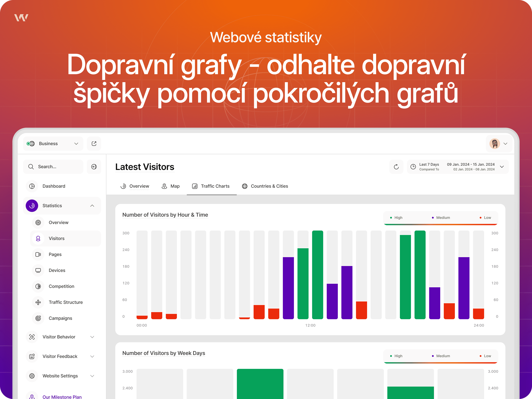Viewport: 532px width, 399px height.
Task: Click the globe icon in the Business selector
Action: [x=32, y=144]
